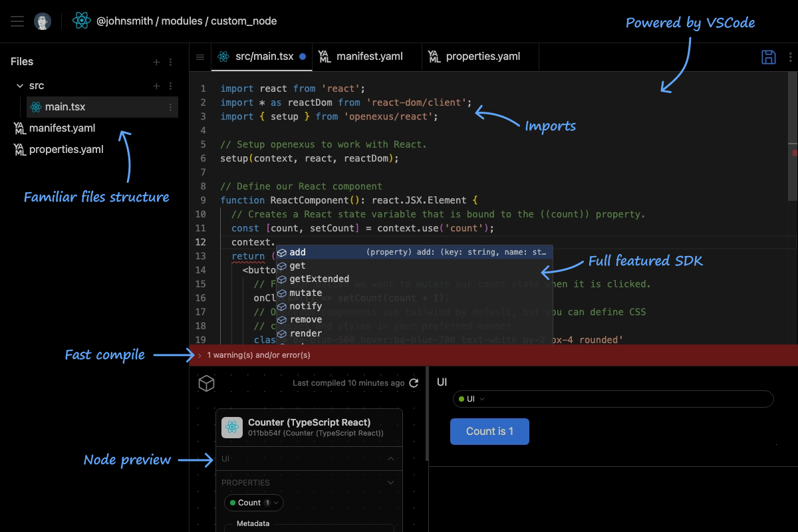The image size is (798, 532).
Task: Click the @johnsmith breadcrumb
Action: coord(124,21)
